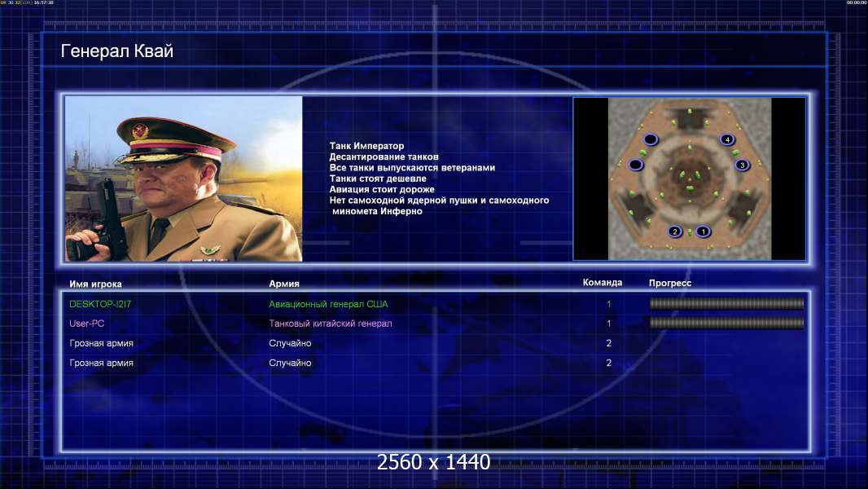Click the map preview thumbnail
Screen dimensions: 868x489
[x=689, y=178]
